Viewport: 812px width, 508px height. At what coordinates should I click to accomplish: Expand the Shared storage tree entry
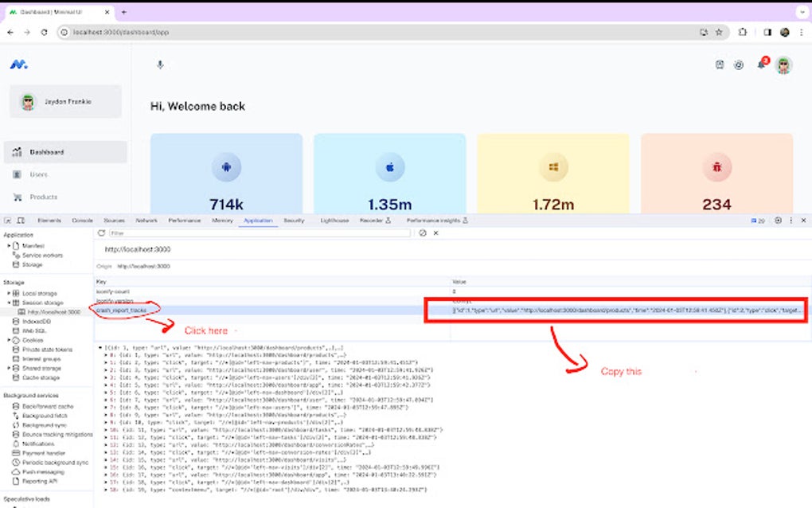[7, 366]
